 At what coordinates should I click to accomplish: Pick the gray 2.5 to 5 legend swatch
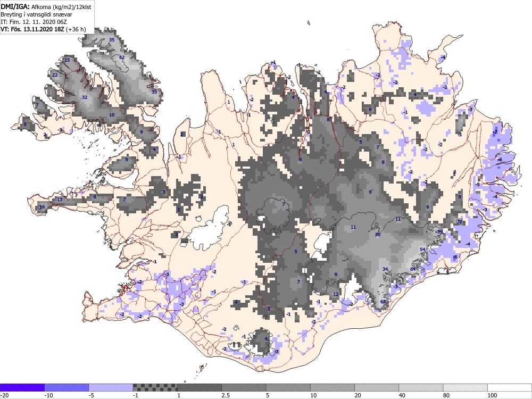pos(244,387)
